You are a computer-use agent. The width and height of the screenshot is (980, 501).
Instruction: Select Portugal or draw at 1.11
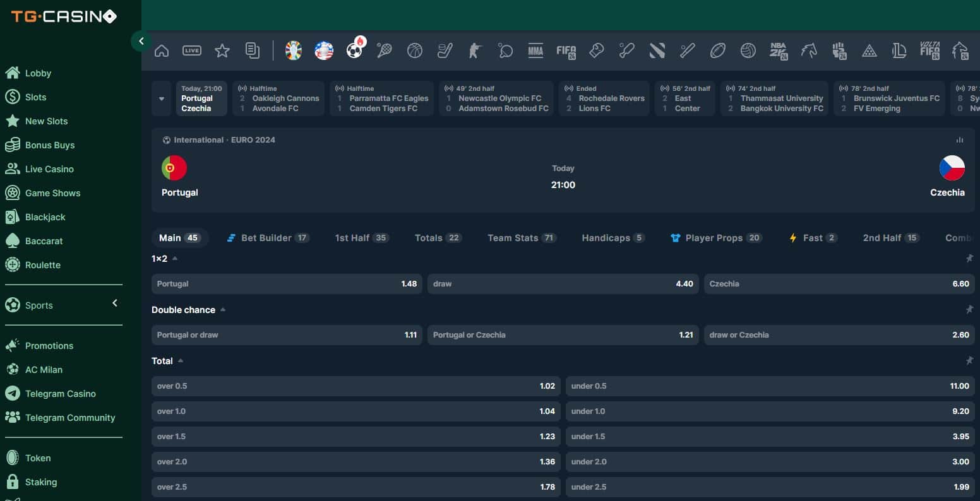[x=287, y=335]
